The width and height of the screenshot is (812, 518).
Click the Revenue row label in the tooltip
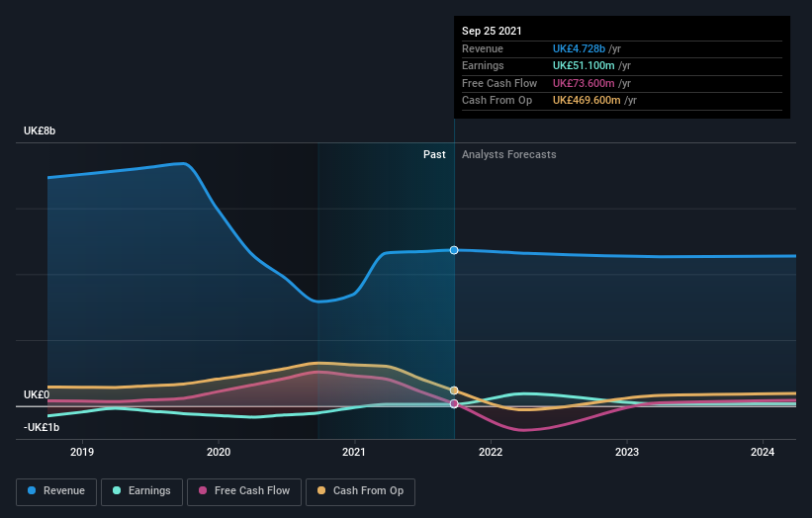(x=483, y=48)
